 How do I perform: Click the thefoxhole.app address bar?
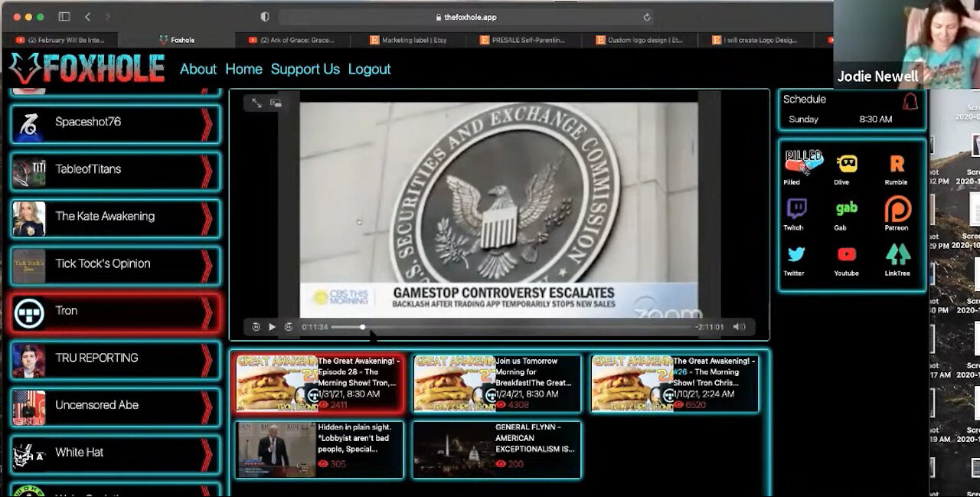click(x=467, y=17)
